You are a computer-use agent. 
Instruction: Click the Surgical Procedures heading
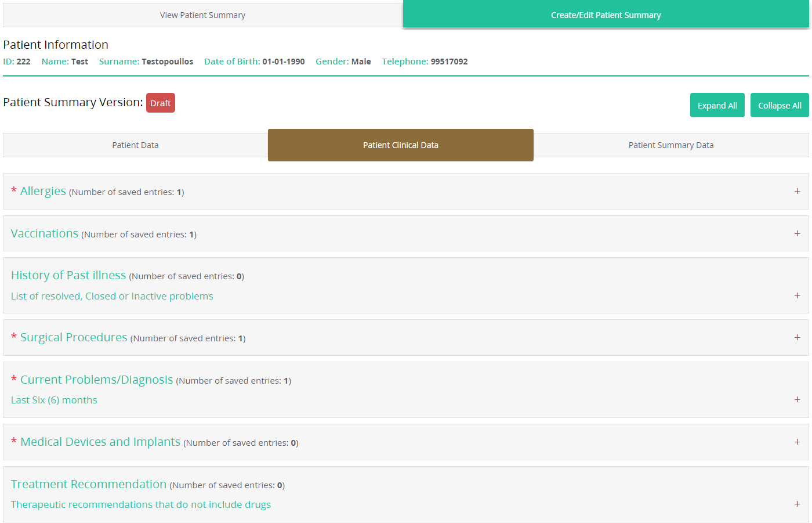tap(74, 337)
